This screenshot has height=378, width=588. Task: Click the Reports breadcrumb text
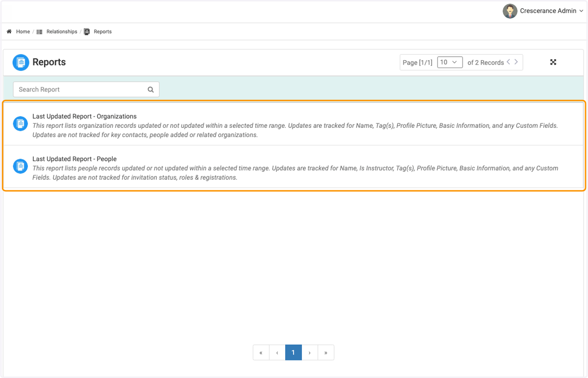pyautogui.click(x=103, y=31)
